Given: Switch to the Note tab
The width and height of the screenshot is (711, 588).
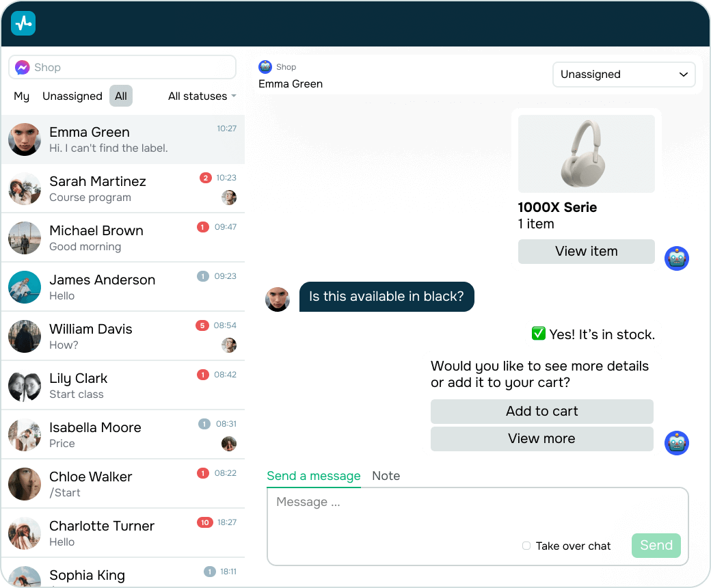Looking at the screenshot, I should 386,476.
